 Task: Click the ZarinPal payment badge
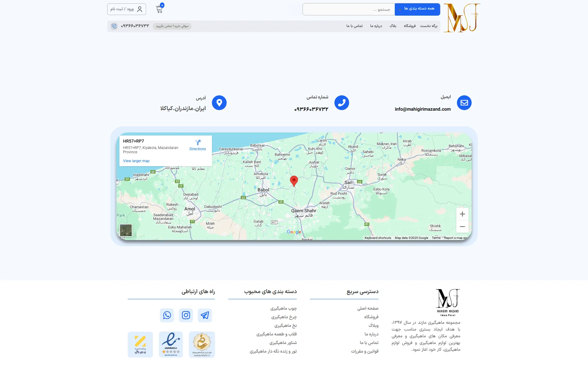[x=140, y=344]
